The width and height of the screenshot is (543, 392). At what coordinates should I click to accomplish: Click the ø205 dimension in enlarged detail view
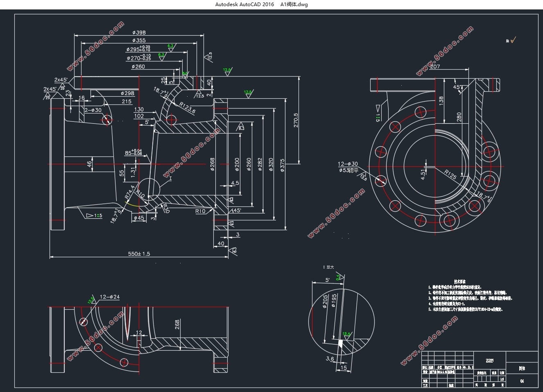tap(325, 301)
